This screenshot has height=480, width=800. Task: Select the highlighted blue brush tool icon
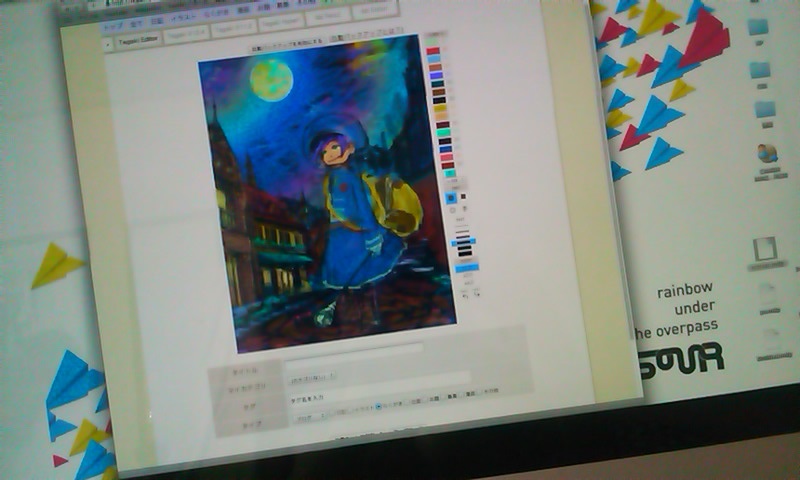click(x=452, y=198)
